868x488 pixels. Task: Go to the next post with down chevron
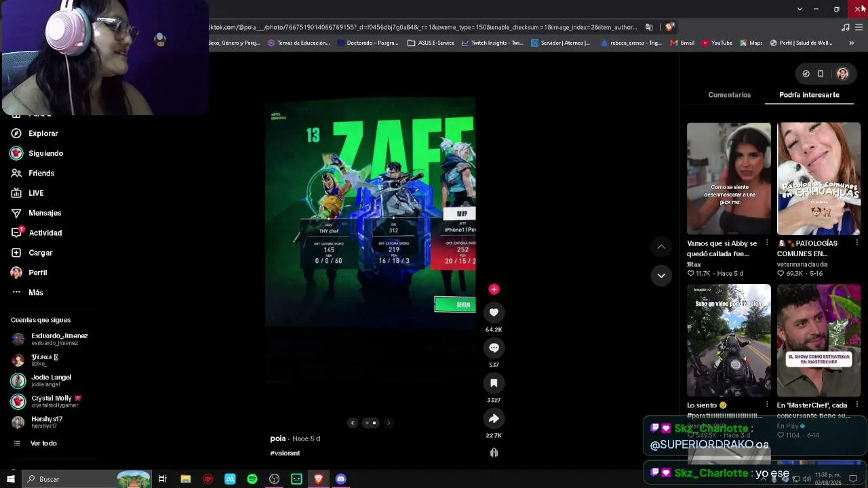tap(661, 275)
